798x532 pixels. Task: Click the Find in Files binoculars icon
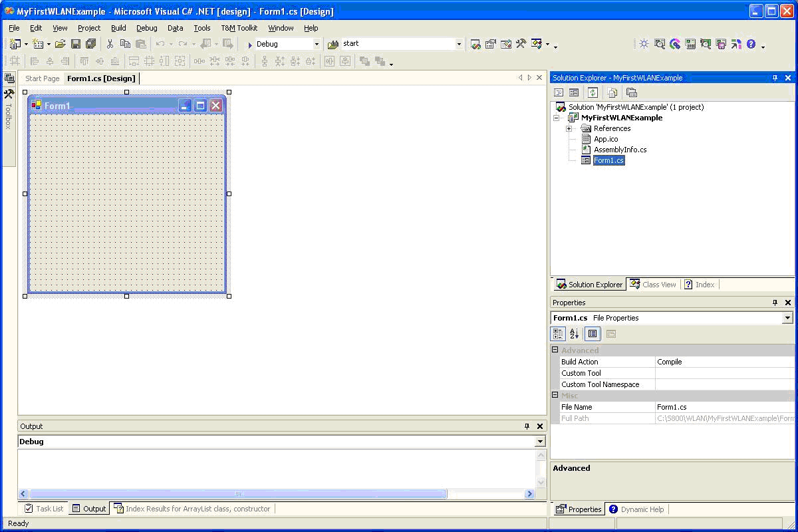coord(333,44)
